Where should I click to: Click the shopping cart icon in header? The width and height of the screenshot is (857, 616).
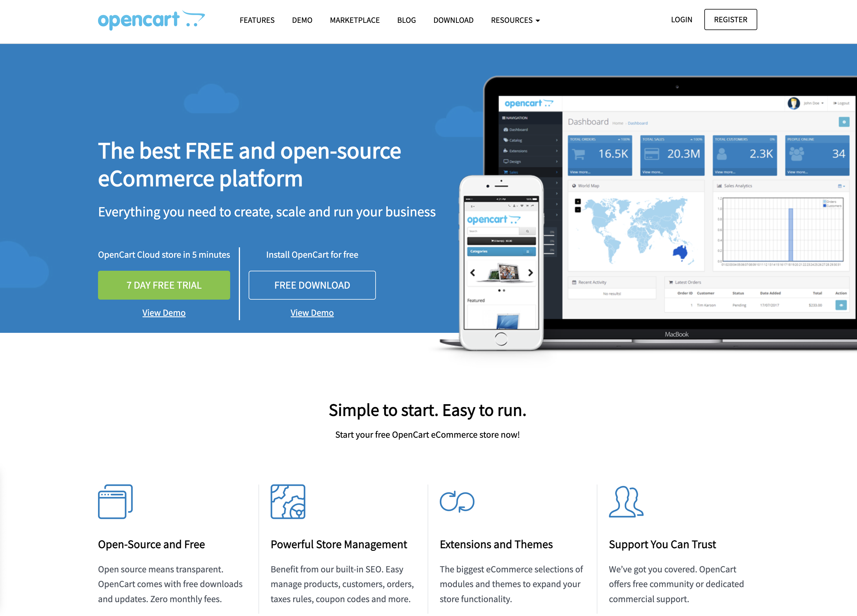(x=196, y=18)
